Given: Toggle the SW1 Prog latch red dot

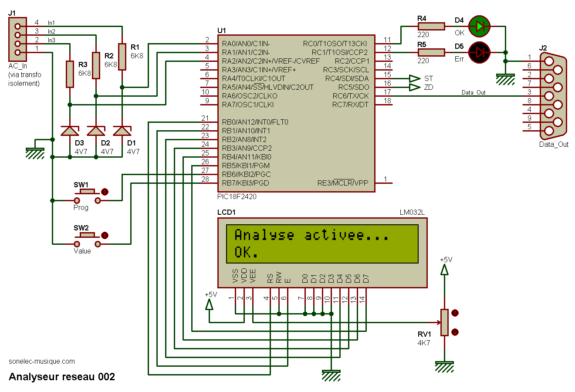Looking at the screenshot, I should click(x=105, y=192).
